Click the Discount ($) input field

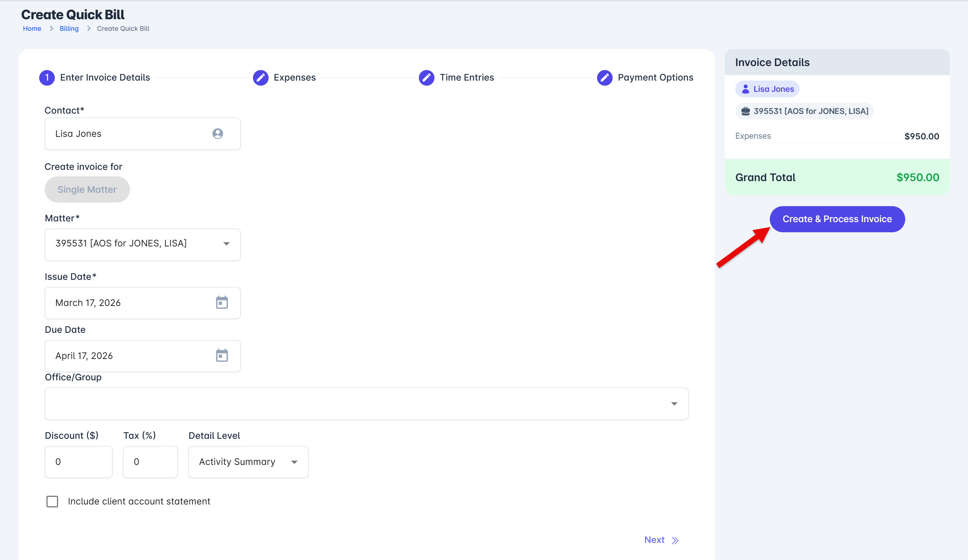point(78,462)
